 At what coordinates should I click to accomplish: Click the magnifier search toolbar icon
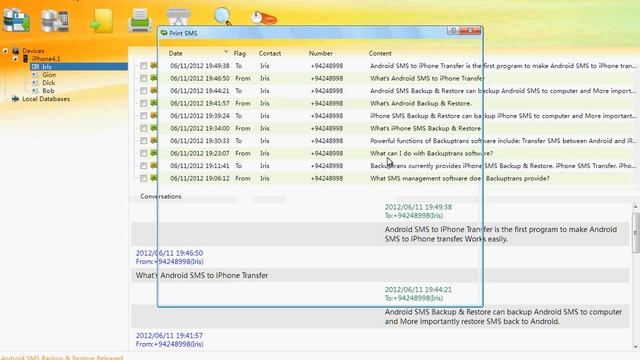click(223, 17)
